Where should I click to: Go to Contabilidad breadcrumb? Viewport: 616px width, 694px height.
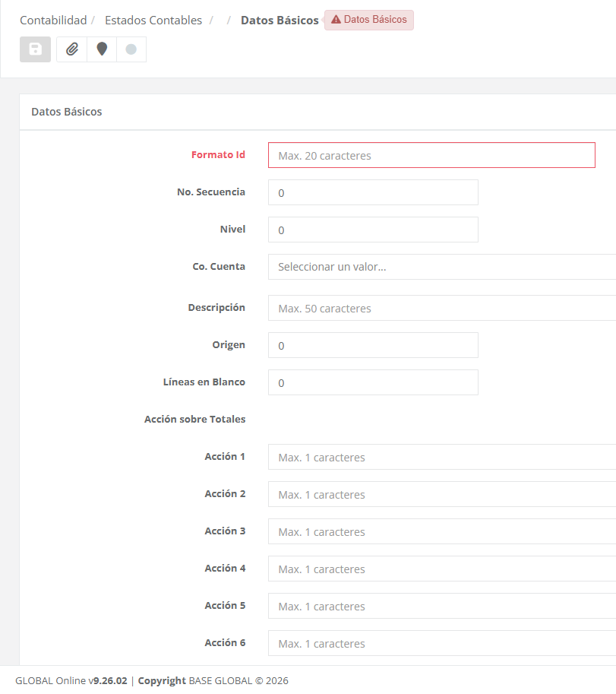point(53,21)
